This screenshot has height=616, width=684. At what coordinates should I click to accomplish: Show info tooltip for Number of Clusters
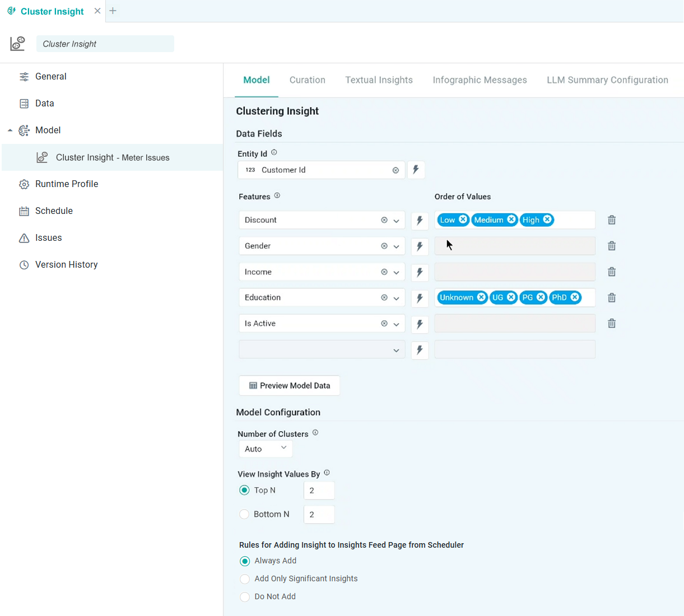pyautogui.click(x=315, y=433)
